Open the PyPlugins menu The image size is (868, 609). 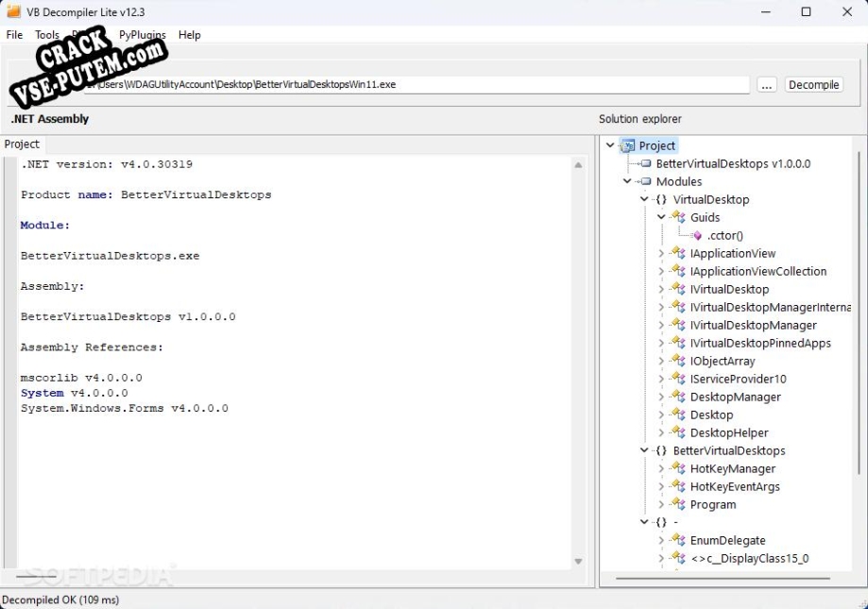coord(143,35)
